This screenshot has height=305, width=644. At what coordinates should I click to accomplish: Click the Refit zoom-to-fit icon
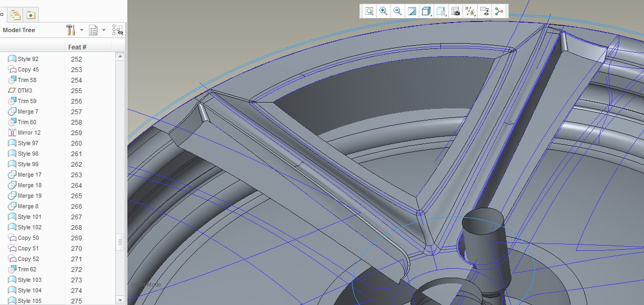point(369,11)
